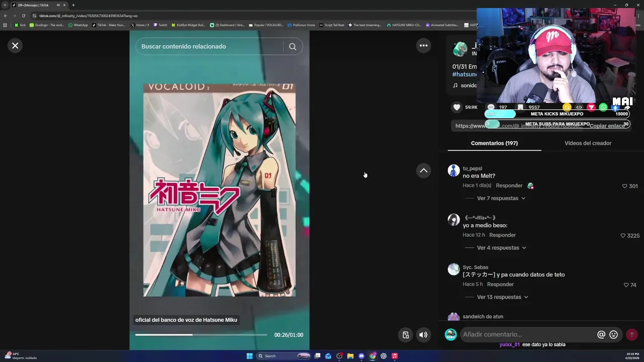Open the Windows Start menu

(250, 356)
